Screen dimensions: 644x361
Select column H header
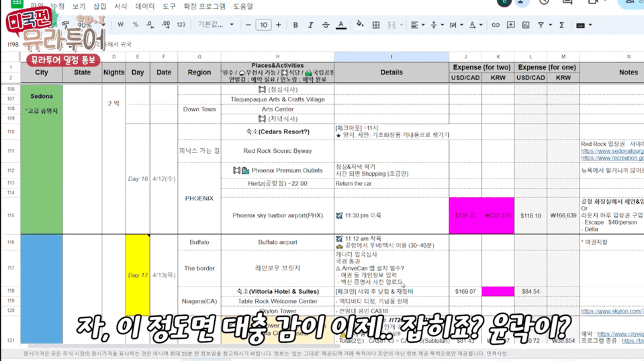[277, 56]
